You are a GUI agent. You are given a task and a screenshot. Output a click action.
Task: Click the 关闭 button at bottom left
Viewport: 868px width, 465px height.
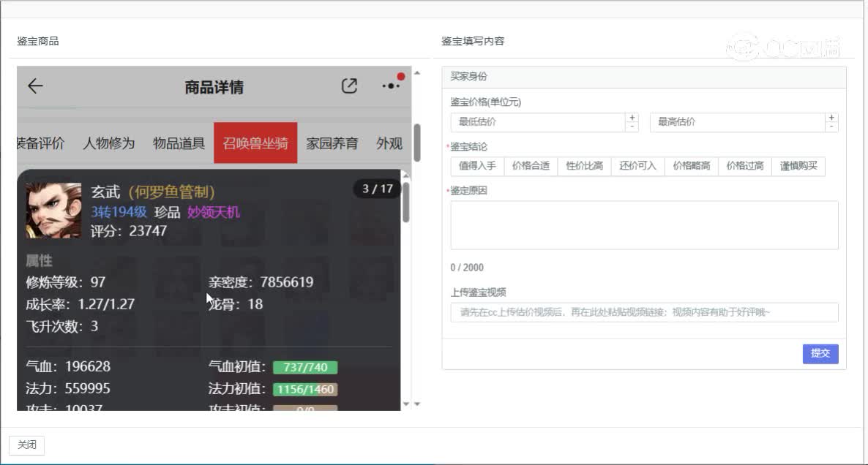pyautogui.click(x=26, y=445)
